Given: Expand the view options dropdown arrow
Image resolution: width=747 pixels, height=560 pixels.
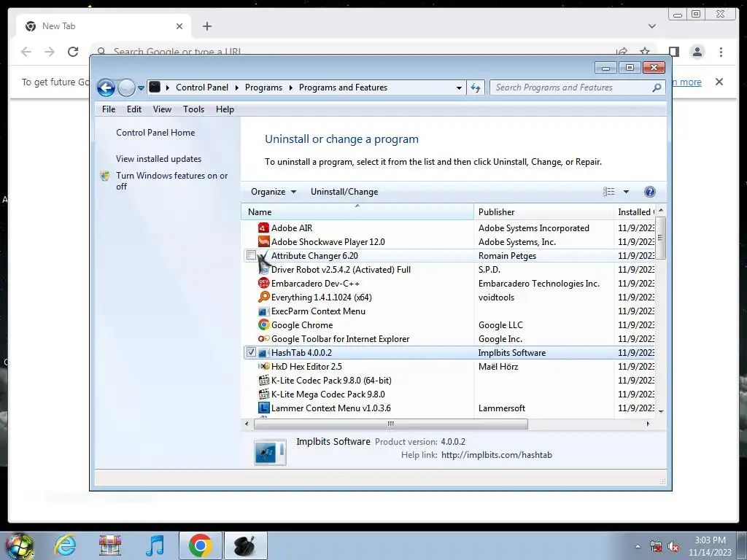Looking at the screenshot, I should (626, 192).
